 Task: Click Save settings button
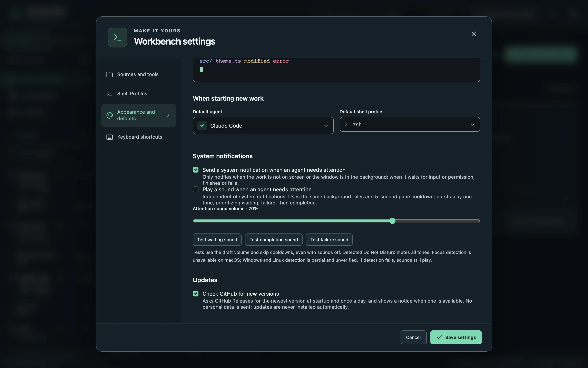[456, 337]
